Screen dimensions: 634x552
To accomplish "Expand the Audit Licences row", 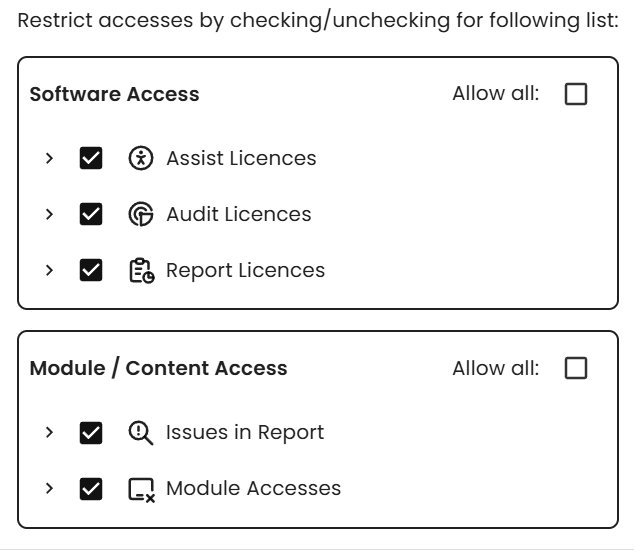I will [x=49, y=214].
